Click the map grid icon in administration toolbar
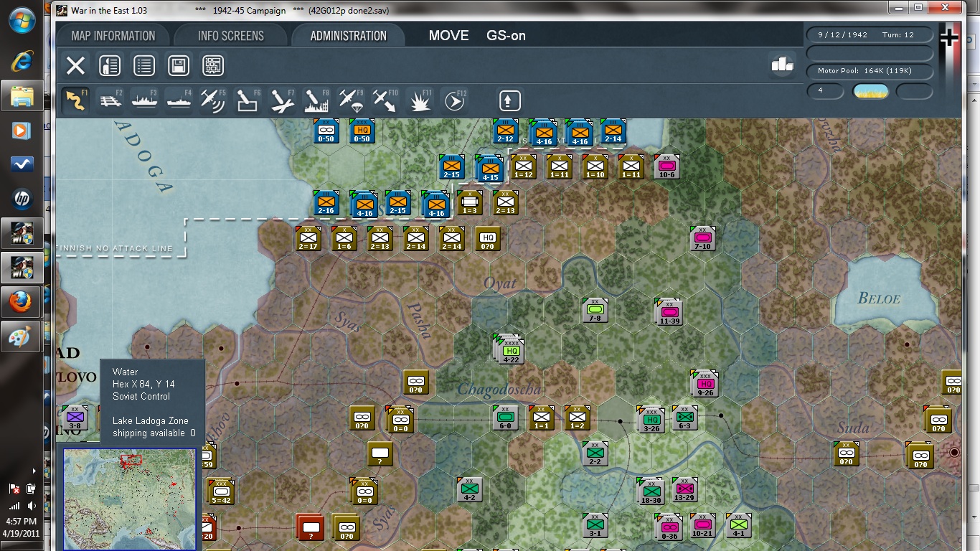Image resolution: width=980 pixels, height=551 pixels. pyautogui.click(x=213, y=66)
